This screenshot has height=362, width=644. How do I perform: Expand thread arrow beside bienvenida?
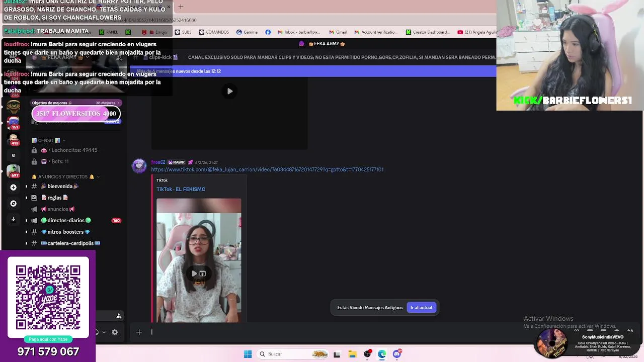click(x=26, y=186)
